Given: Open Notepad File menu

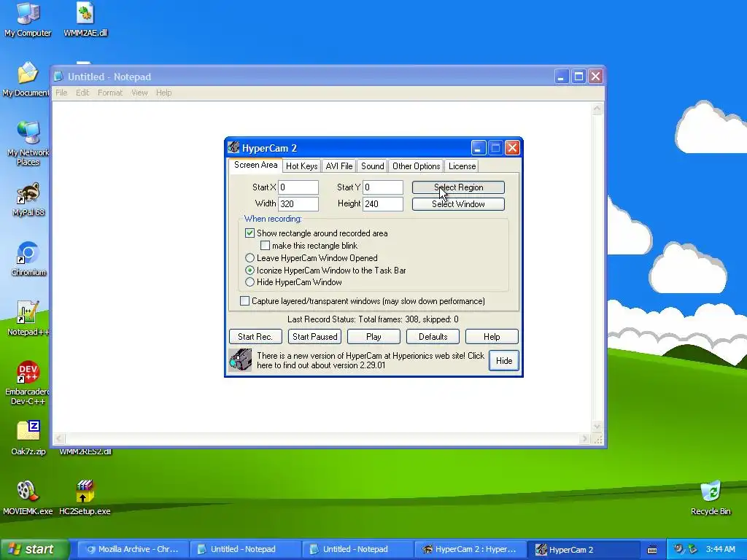Looking at the screenshot, I should point(61,93).
